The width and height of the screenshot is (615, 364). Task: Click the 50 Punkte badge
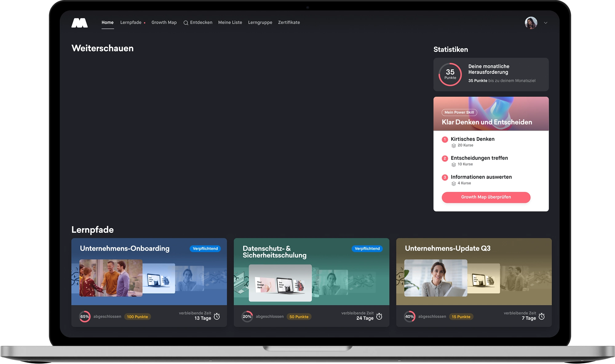tap(299, 316)
